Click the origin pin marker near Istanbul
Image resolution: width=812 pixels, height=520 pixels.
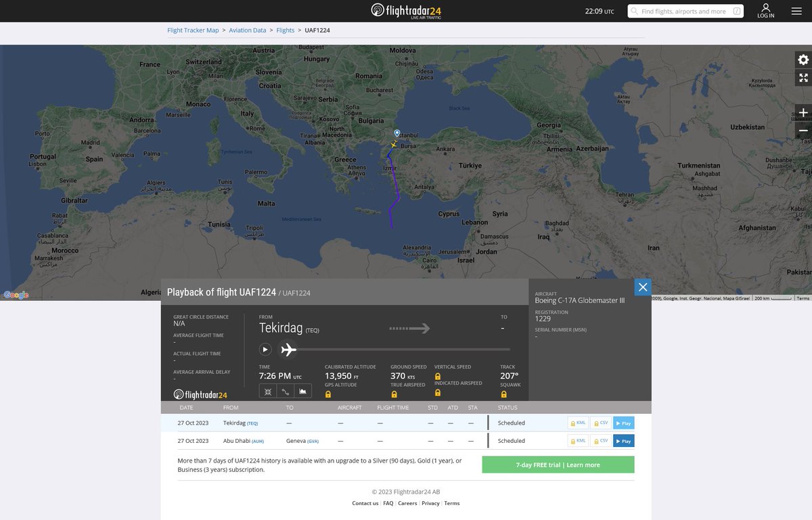point(397,134)
